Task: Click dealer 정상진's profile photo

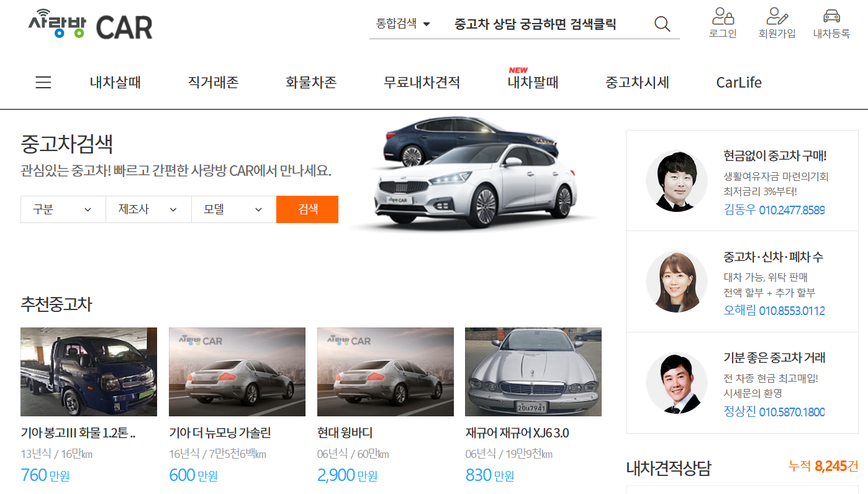Action: point(677,383)
